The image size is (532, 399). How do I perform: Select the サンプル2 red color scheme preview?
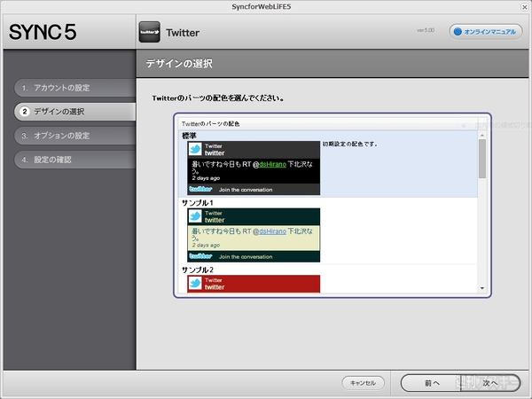254,284
